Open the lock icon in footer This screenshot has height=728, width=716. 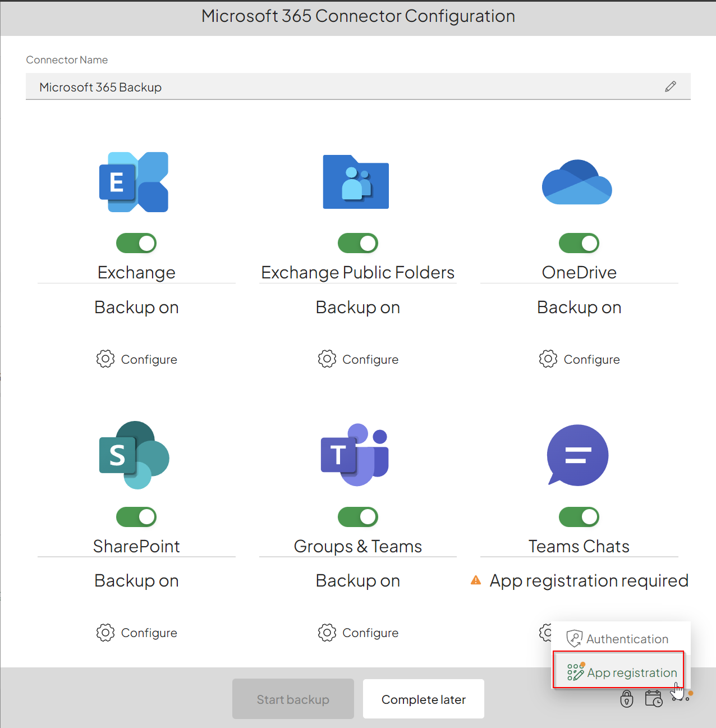627,699
